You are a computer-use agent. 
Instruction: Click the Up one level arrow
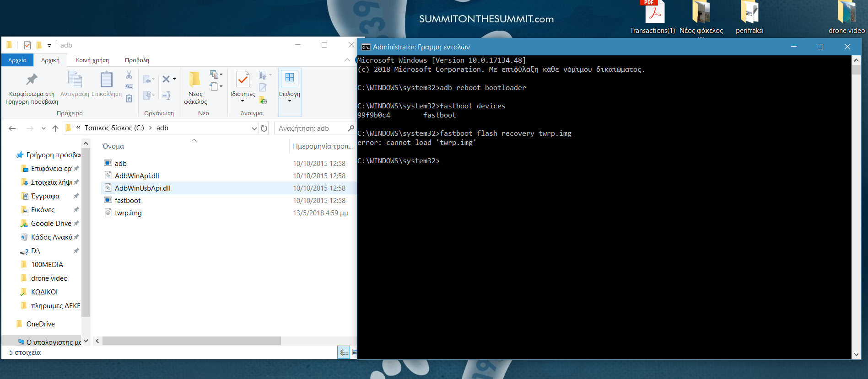tap(55, 128)
